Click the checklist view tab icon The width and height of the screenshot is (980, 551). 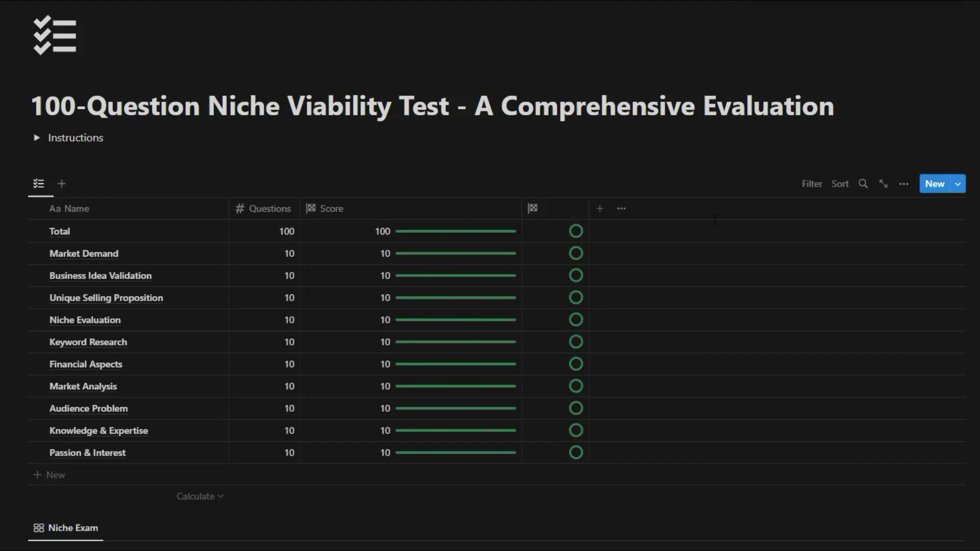click(x=39, y=184)
